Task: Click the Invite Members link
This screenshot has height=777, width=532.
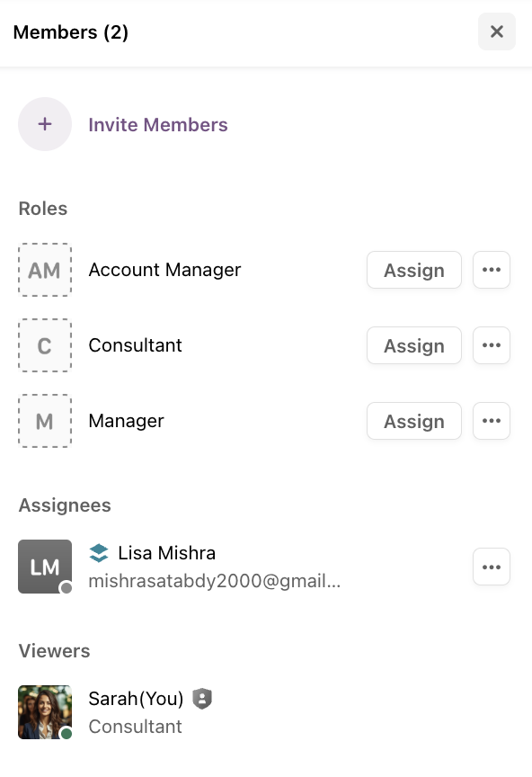Action: [158, 124]
